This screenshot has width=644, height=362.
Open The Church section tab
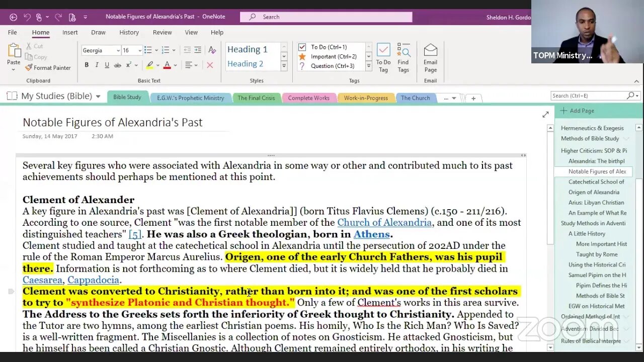point(415,98)
